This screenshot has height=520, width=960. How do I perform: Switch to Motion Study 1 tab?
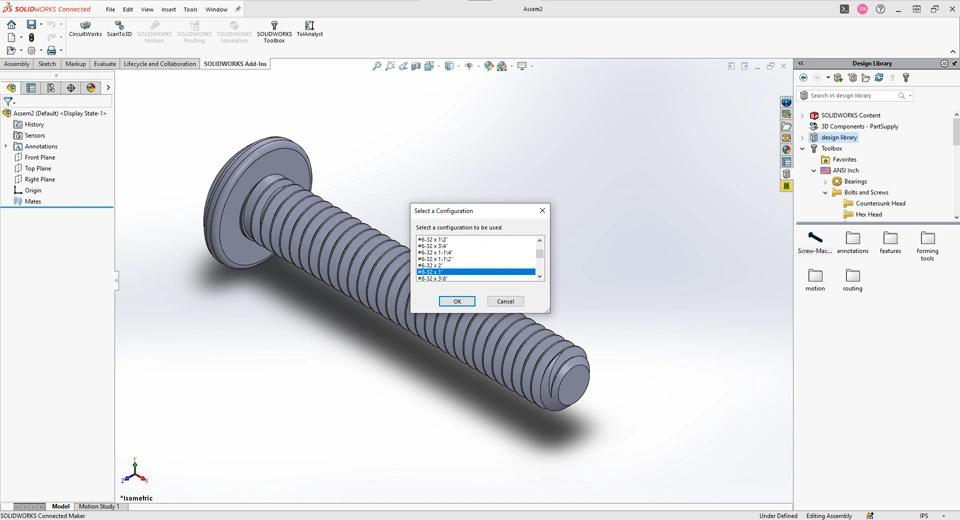99,507
